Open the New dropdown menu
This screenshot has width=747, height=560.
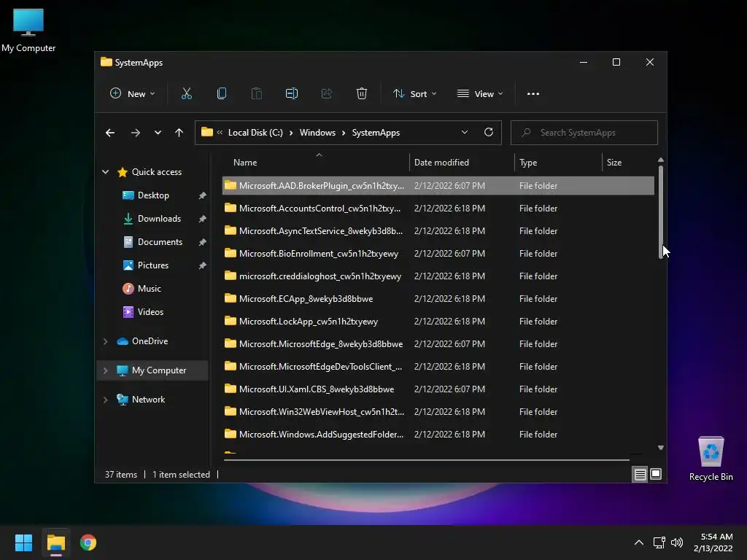tap(132, 94)
